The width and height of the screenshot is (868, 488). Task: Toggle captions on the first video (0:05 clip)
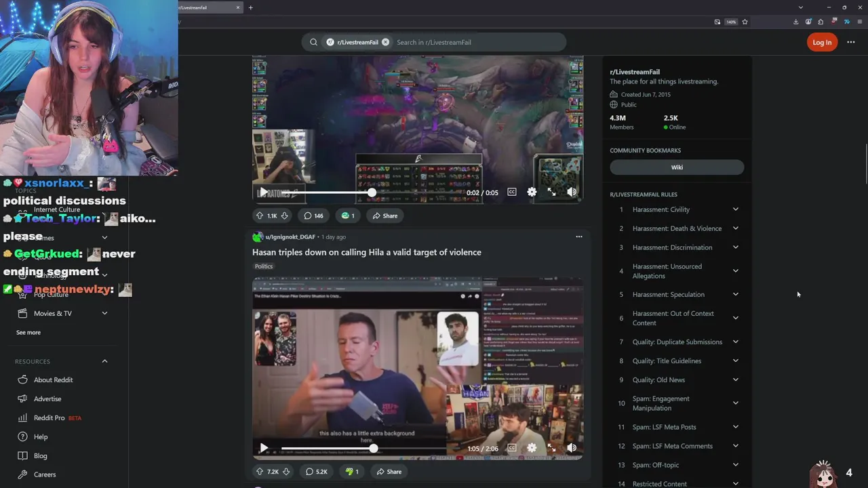click(512, 192)
